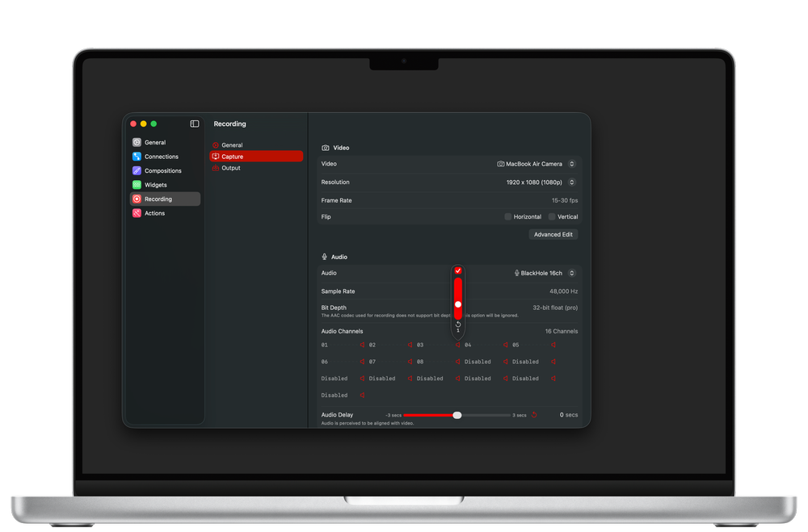Click the speaker icon for channel 03
This screenshot has height=532, width=808.
[x=457, y=345]
